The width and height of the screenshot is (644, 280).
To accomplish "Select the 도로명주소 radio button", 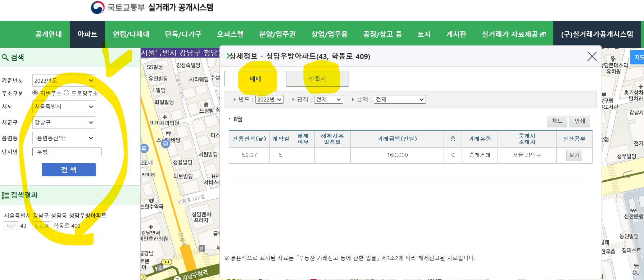I will (x=67, y=93).
